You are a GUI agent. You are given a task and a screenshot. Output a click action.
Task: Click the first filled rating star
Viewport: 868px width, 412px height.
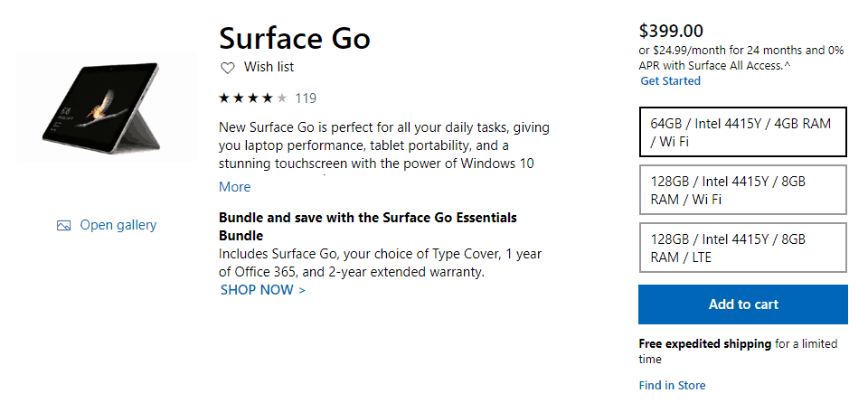pos(224,98)
